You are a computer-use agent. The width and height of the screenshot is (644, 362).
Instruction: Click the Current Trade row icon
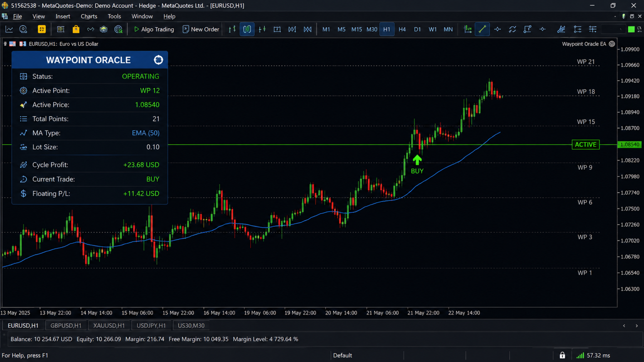(x=23, y=179)
